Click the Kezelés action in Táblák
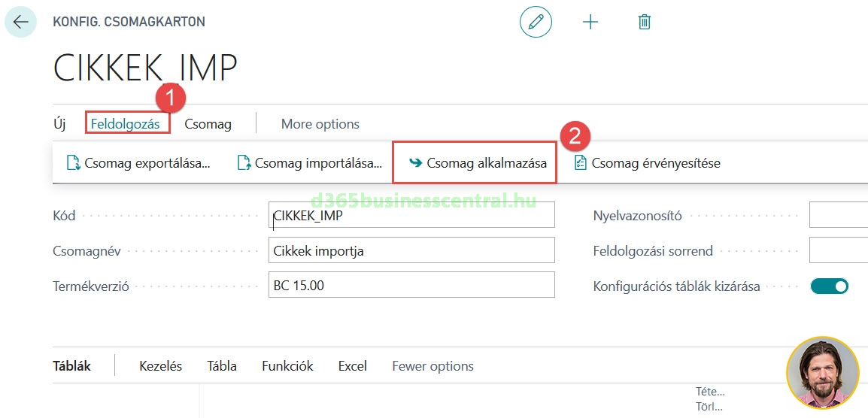Viewport: 868px width, 418px height. [160, 366]
